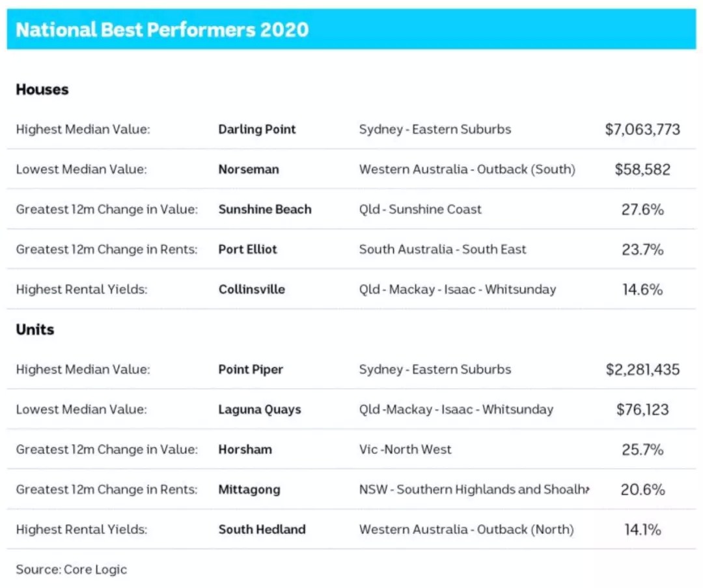Image resolution: width=703 pixels, height=588 pixels.
Task: Select the $2,281,435 unit median value
Action: click(642, 370)
